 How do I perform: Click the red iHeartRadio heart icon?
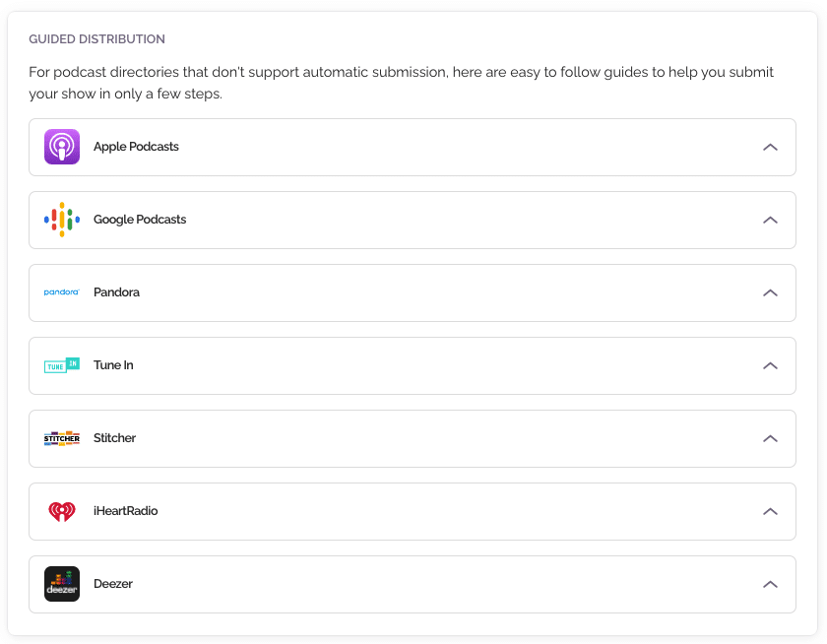[x=62, y=511]
